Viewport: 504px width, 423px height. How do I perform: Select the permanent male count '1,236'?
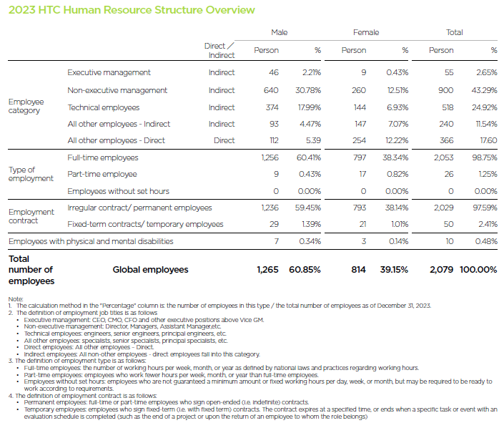coord(270,208)
